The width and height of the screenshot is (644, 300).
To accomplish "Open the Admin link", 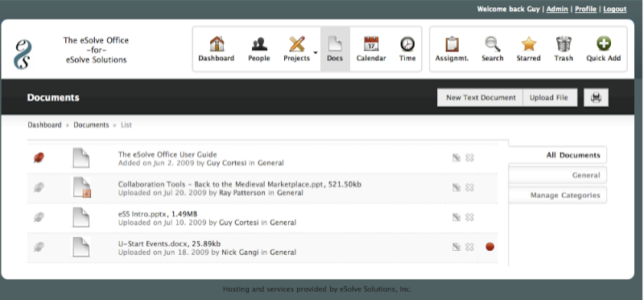I will coord(557,9).
